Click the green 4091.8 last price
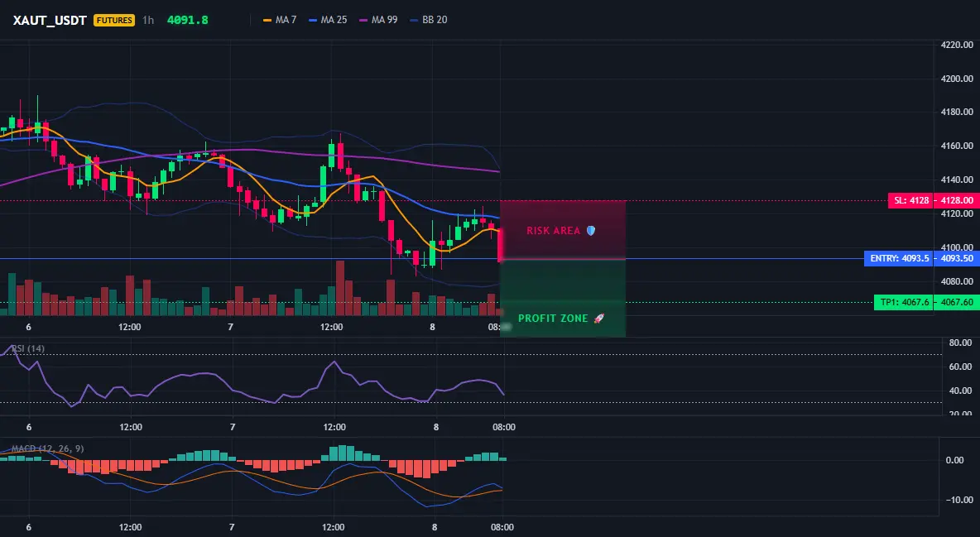 [x=188, y=20]
